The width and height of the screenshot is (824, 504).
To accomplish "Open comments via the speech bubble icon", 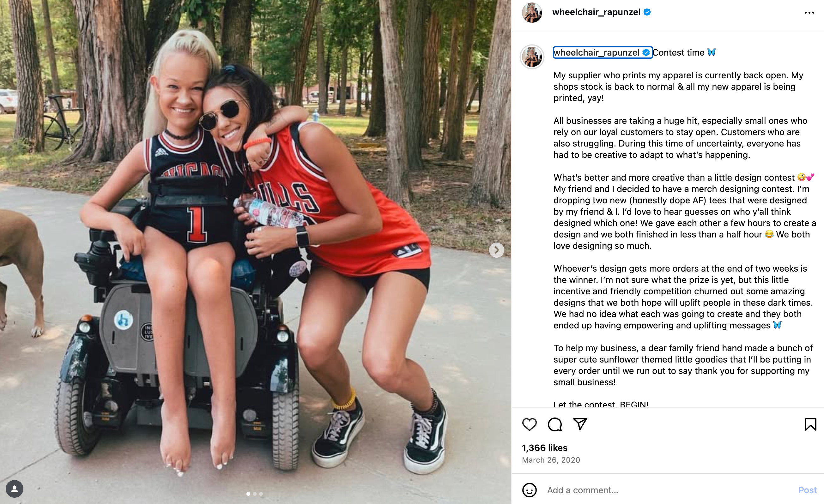I will [x=555, y=424].
